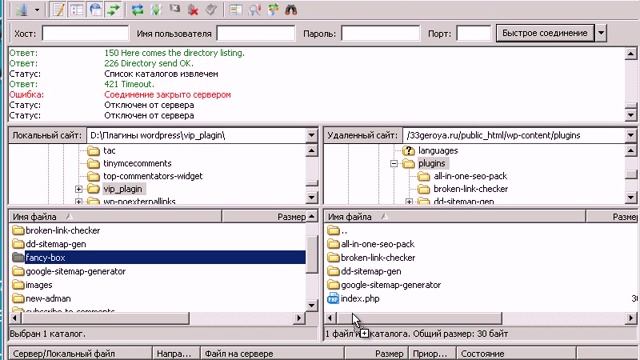
Task: Select languages folder in remote tree
Action: pos(438,151)
